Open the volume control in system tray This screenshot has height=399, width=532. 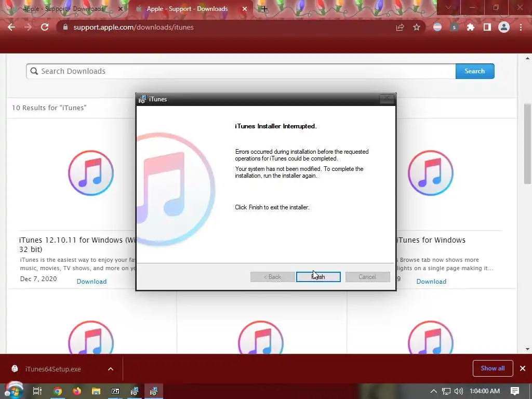[x=458, y=391]
